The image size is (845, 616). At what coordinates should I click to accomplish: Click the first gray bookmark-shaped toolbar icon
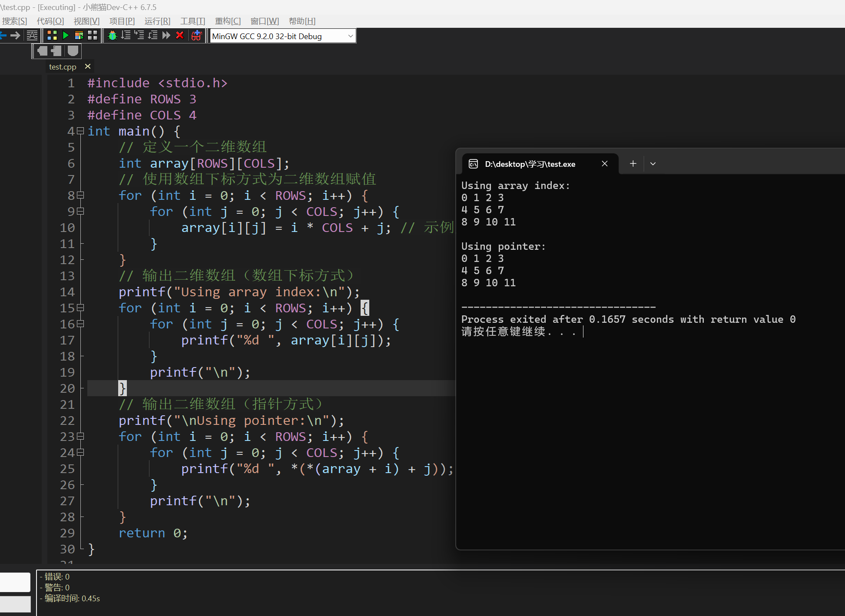pos(43,51)
